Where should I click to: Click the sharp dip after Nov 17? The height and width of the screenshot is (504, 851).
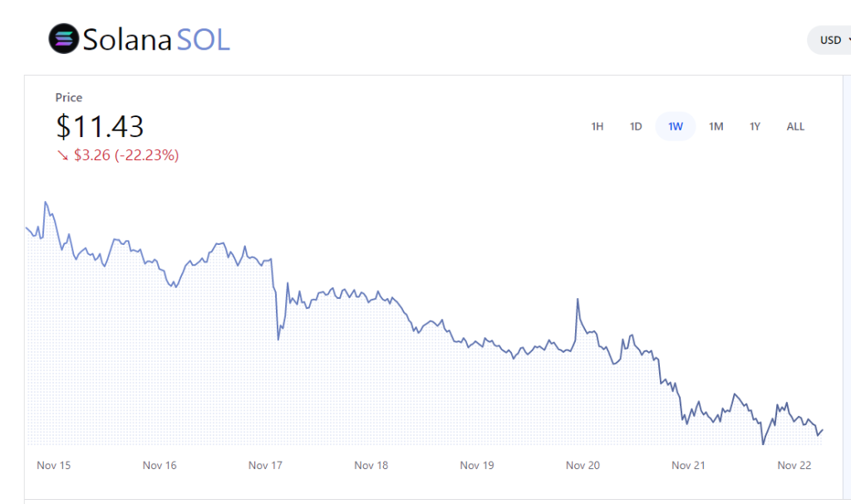click(278, 339)
